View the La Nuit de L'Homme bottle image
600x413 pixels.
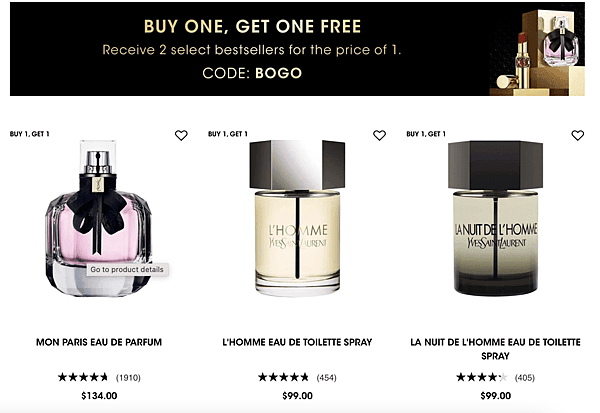(496, 218)
